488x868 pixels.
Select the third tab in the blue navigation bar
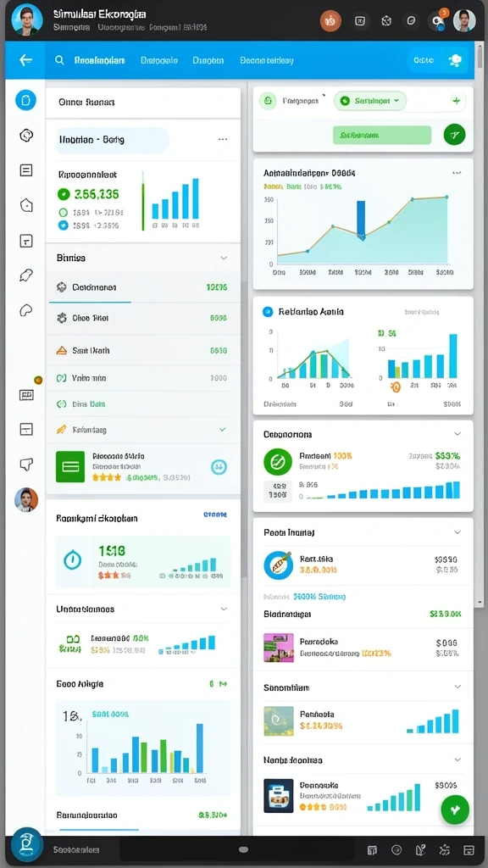point(208,60)
